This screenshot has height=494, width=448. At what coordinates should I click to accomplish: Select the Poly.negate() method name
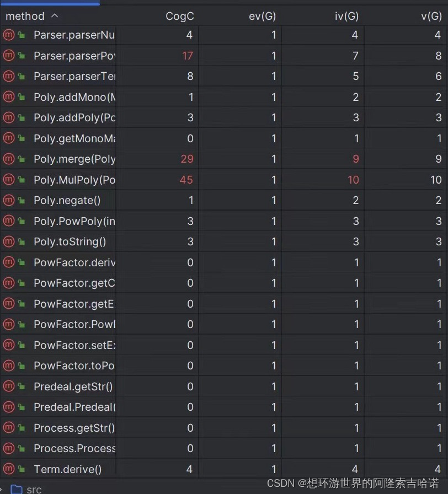(67, 200)
